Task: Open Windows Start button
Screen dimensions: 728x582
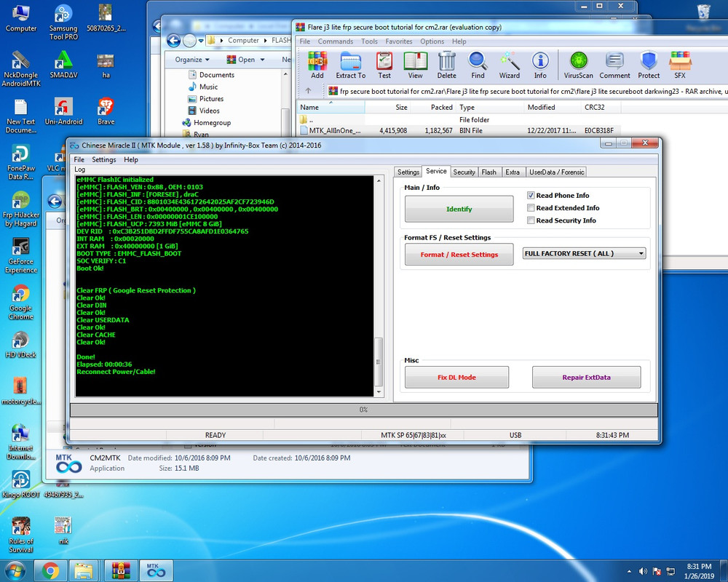Action: point(15,570)
